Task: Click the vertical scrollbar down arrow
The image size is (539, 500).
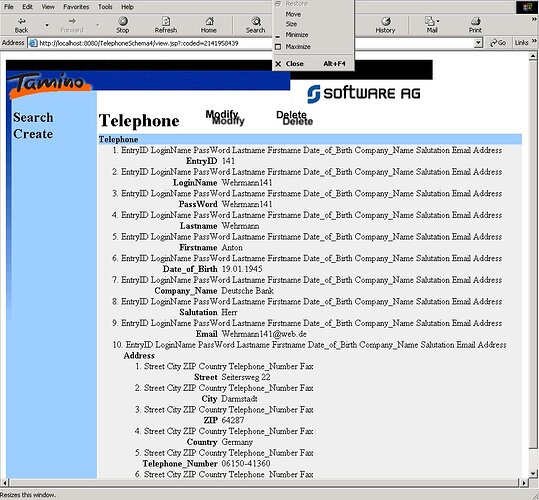Action: [534, 473]
